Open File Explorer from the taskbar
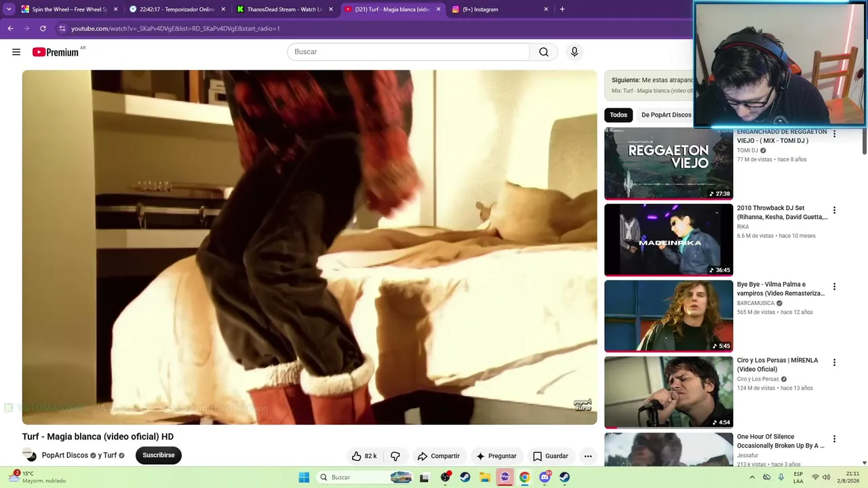 (485, 477)
